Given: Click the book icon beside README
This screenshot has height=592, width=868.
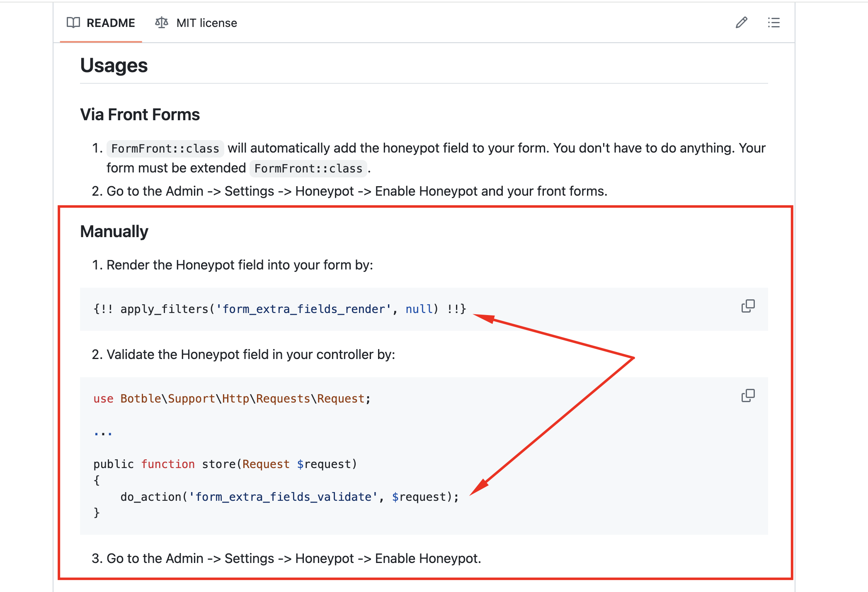Looking at the screenshot, I should [73, 22].
